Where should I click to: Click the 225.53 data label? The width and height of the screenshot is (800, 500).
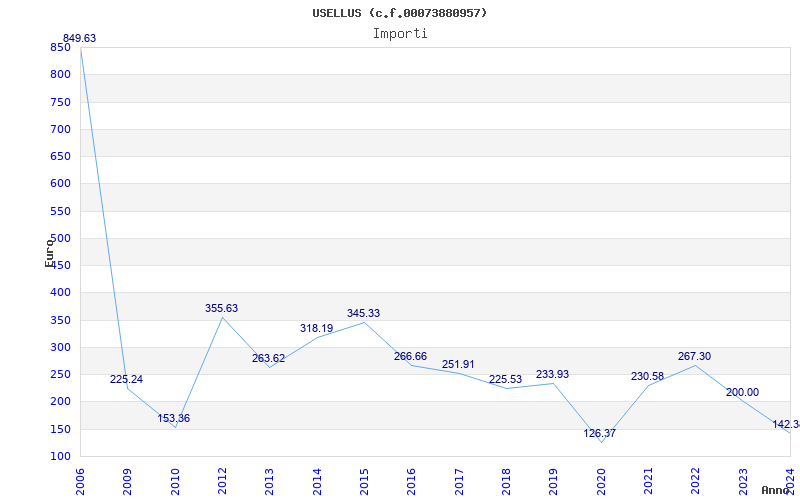tap(505, 380)
